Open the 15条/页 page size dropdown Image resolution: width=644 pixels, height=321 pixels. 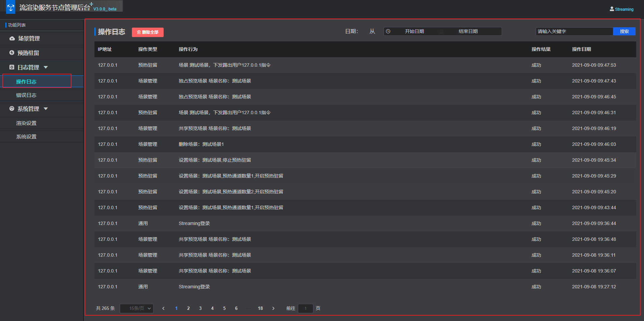pyautogui.click(x=137, y=308)
